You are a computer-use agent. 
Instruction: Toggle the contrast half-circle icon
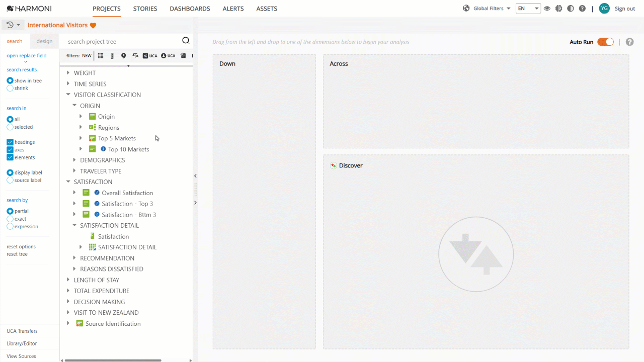(570, 9)
